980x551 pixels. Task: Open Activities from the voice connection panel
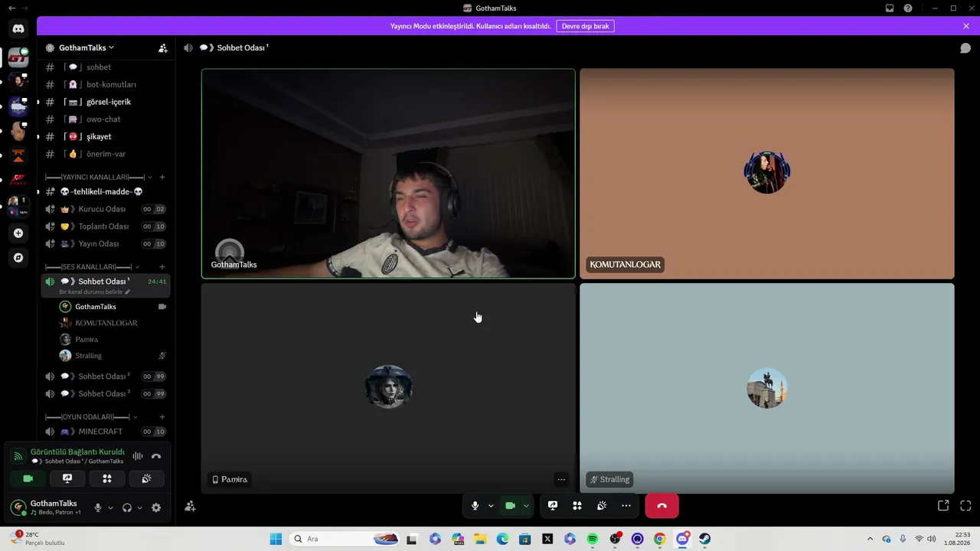pos(107,478)
